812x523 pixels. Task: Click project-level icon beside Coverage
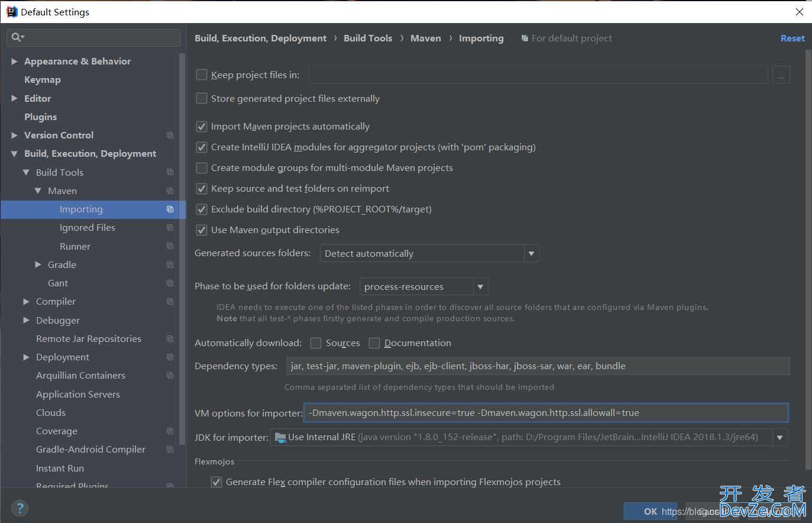170,431
